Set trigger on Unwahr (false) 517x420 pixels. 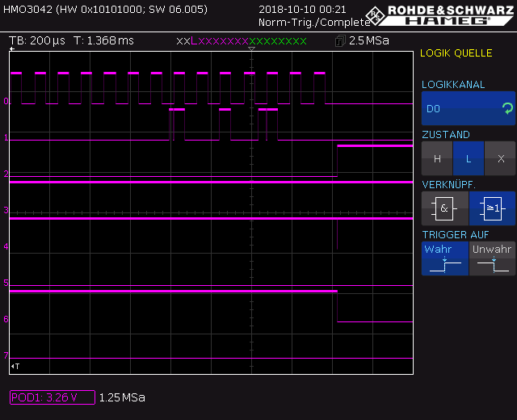(x=492, y=258)
